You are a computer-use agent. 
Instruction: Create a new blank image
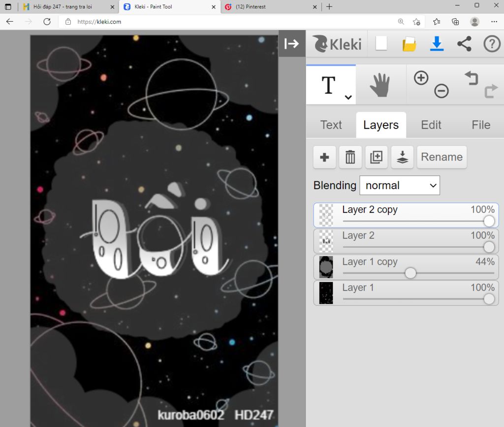381,43
